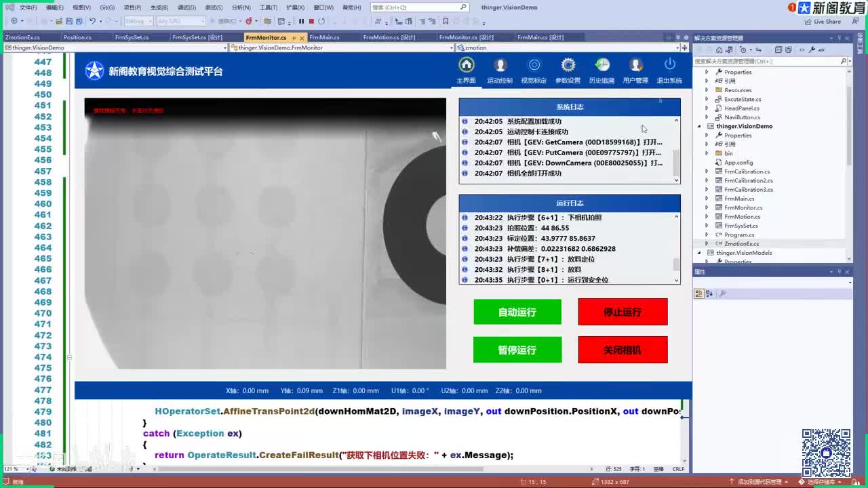Click the categorized view icon in properties panel
This screenshot has width=868, height=488.
click(x=698, y=293)
